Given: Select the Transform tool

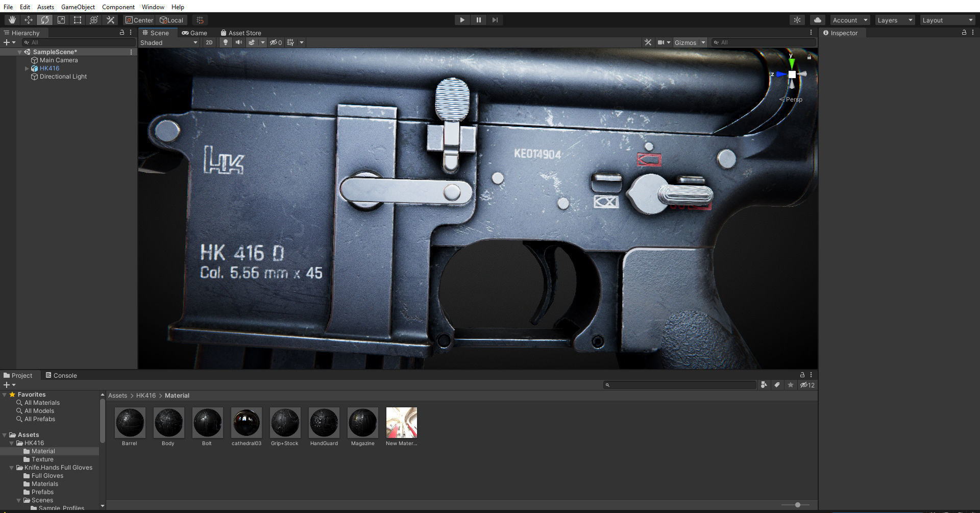Looking at the screenshot, I should tap(94, 20).
